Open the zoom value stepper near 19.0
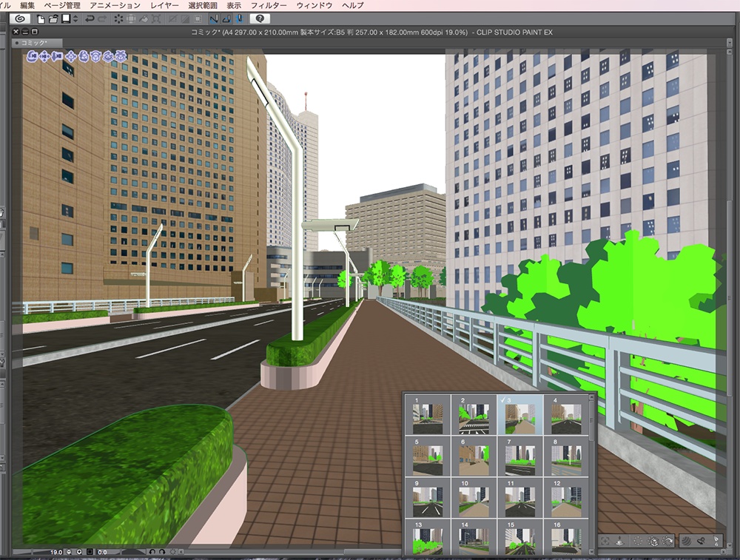 tap(69, 553)
